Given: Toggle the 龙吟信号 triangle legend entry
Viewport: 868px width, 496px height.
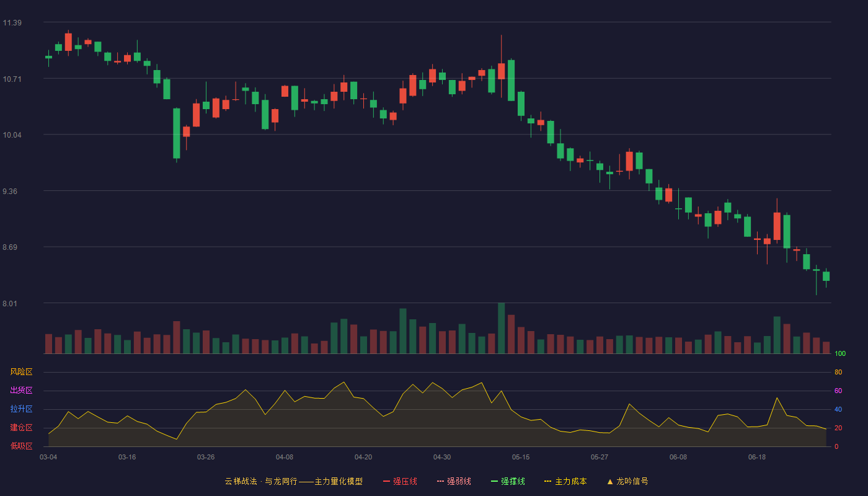Looking at the screenshot, I should click(627, 481).
